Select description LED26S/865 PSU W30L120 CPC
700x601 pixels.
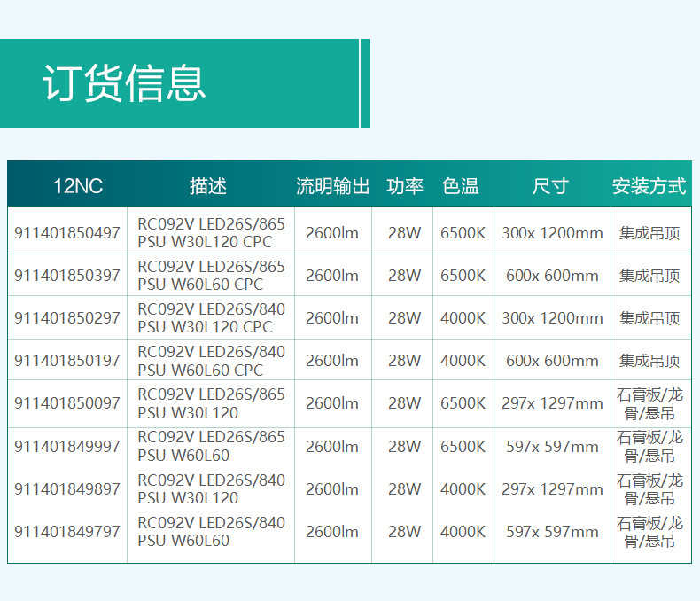pos(211,232)
